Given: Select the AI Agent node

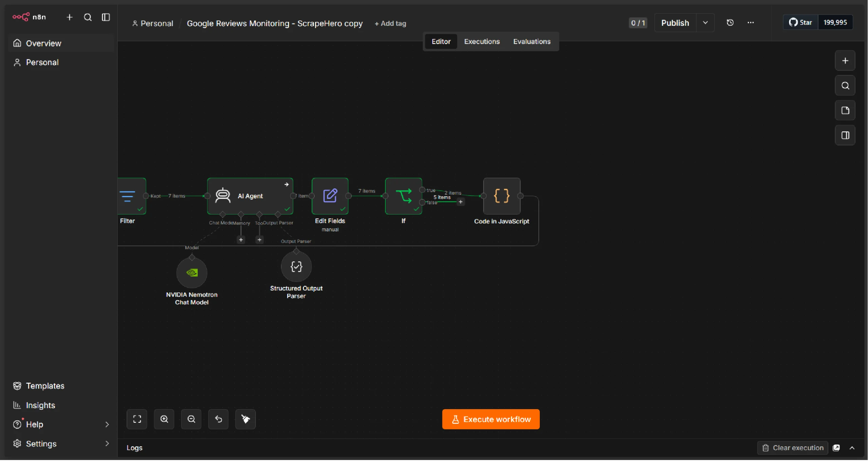Looking at the screenshot, I should click(x=250, y=196).
